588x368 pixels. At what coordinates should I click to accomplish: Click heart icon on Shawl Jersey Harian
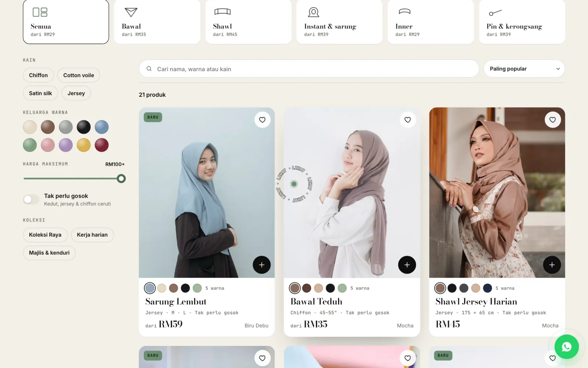point(553,120)
